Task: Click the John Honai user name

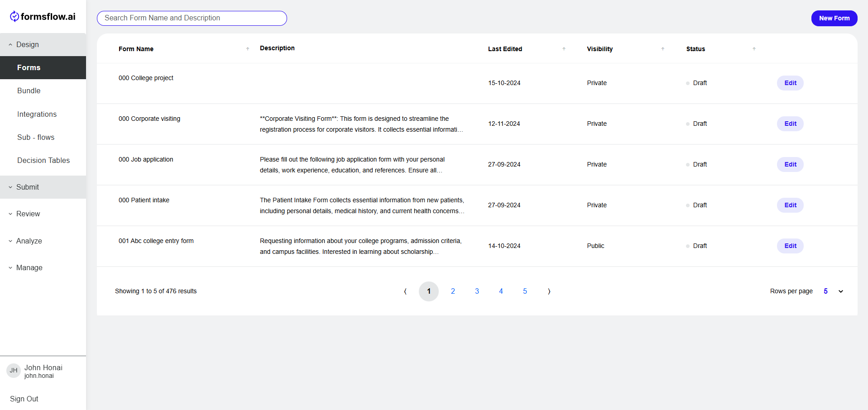Action: click(x=43, y=367)
